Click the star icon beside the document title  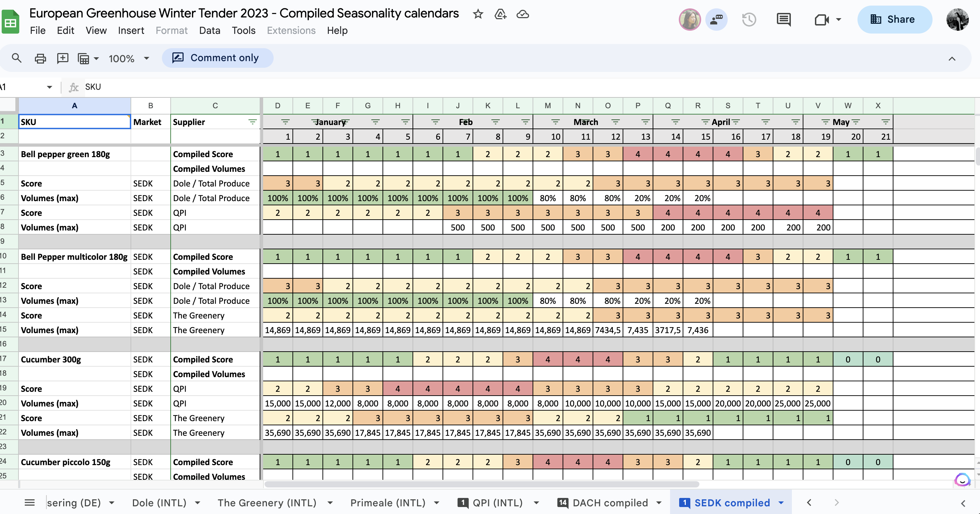478,14
